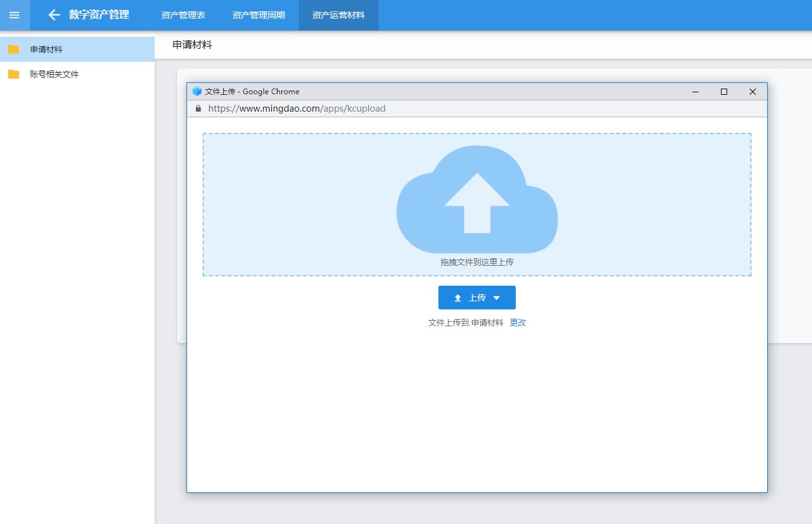
Task: Open the 账号相关文件 folder in sidebar
Action: click(77, 74)
